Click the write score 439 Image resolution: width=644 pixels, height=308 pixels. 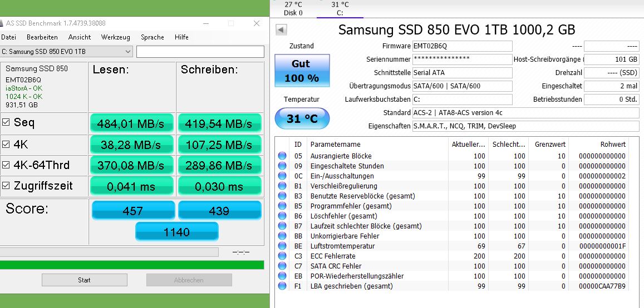[x=219, y=210]
